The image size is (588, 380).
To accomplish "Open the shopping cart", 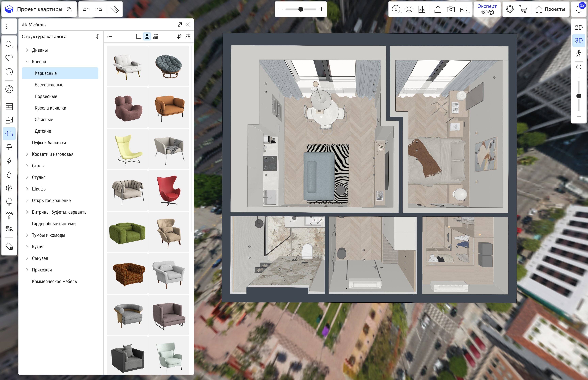I will [x=523, y=9].
